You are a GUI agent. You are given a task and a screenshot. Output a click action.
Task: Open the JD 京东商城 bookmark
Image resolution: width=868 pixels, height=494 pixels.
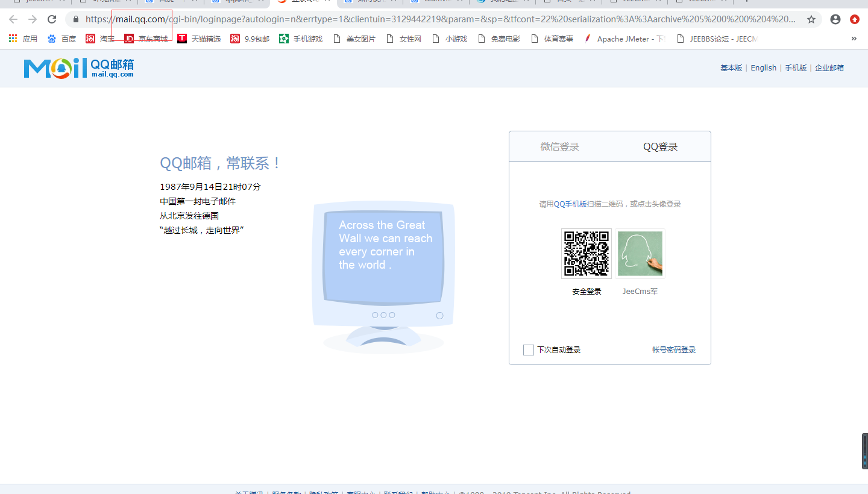[x=146, y=39]
